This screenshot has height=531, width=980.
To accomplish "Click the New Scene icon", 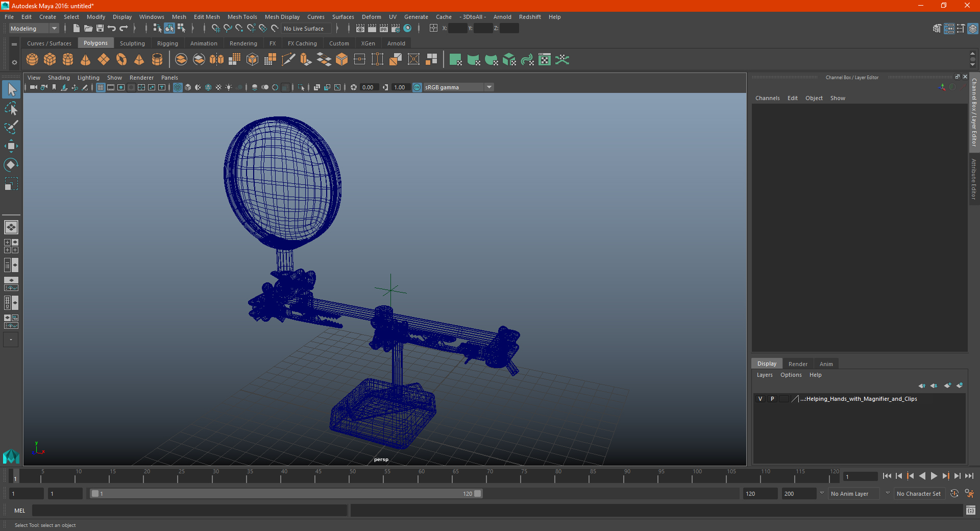I will pos(76,29).
